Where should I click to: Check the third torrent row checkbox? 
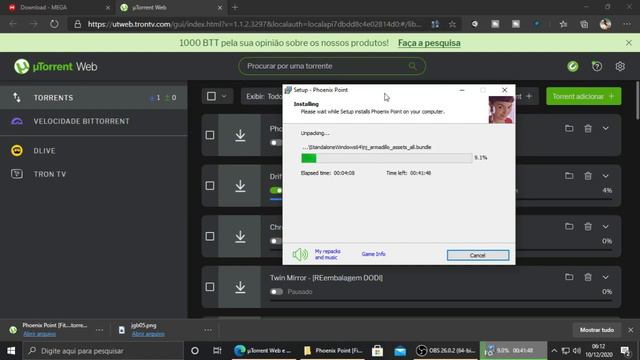[x=210, y=236]
